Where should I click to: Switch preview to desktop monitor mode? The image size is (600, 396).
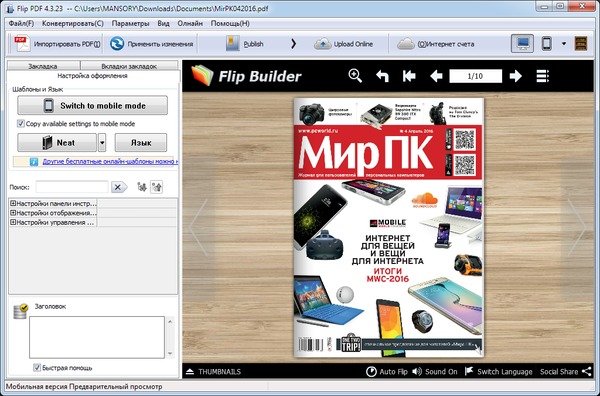522,44
